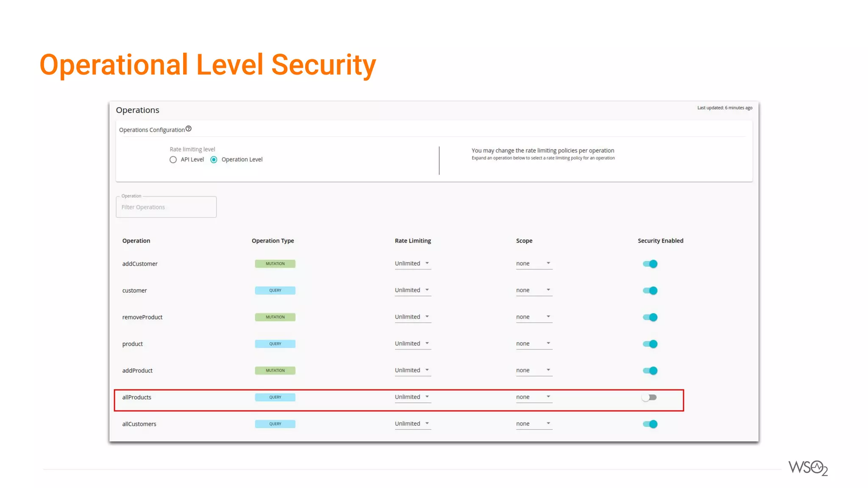Click the Operation Type column header
Screen dimensions: 868x488
[273, 241]
